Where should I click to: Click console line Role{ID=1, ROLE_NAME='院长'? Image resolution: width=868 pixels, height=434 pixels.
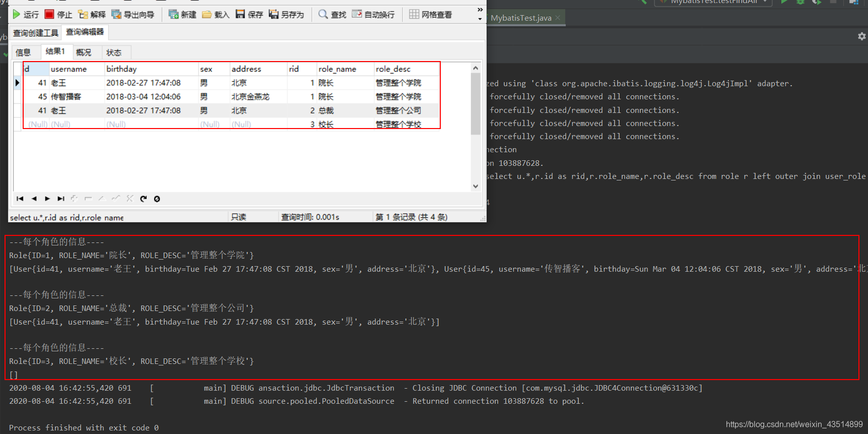(131, 256)
